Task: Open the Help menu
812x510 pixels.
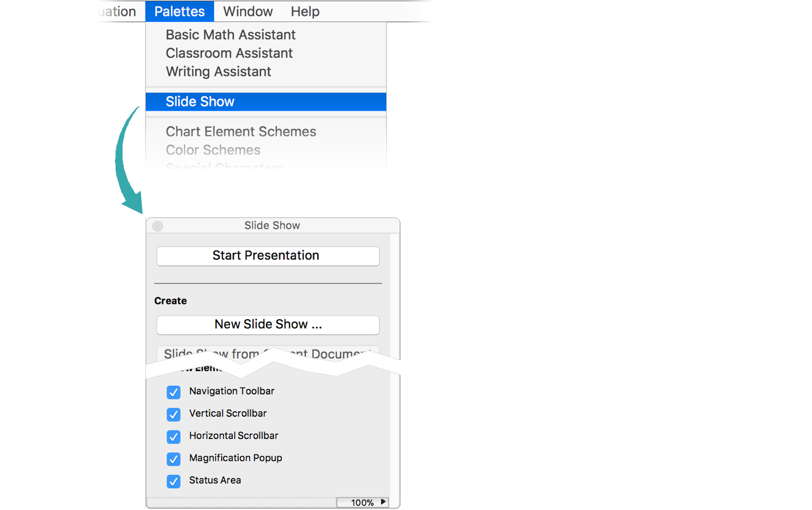Action: pyautogui.click(x=305, y=12)
